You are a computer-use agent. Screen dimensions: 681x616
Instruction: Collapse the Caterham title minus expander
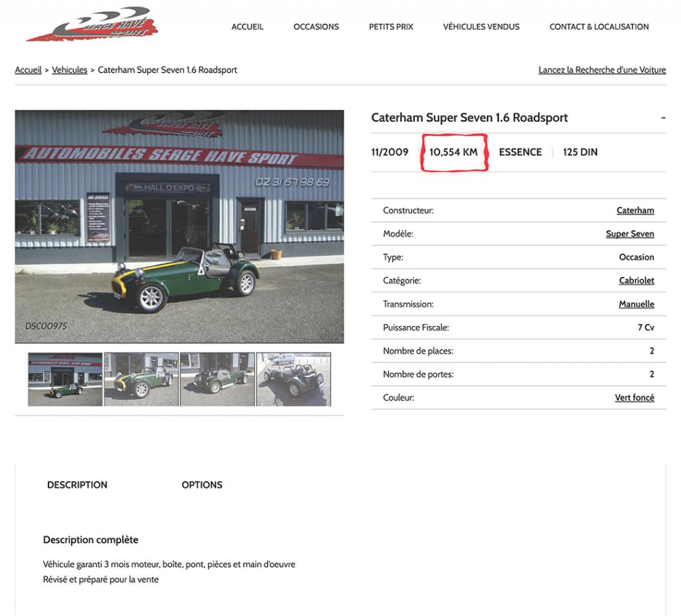[x=663, y=118]
